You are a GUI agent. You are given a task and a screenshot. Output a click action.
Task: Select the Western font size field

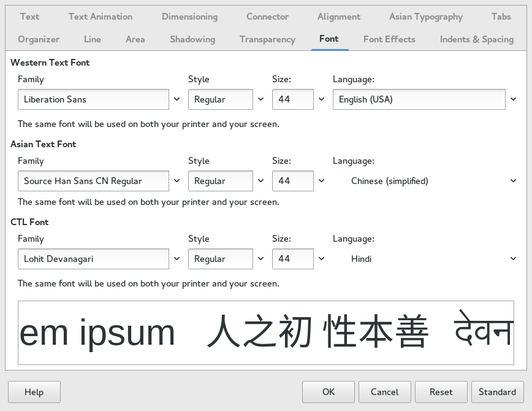293,99
